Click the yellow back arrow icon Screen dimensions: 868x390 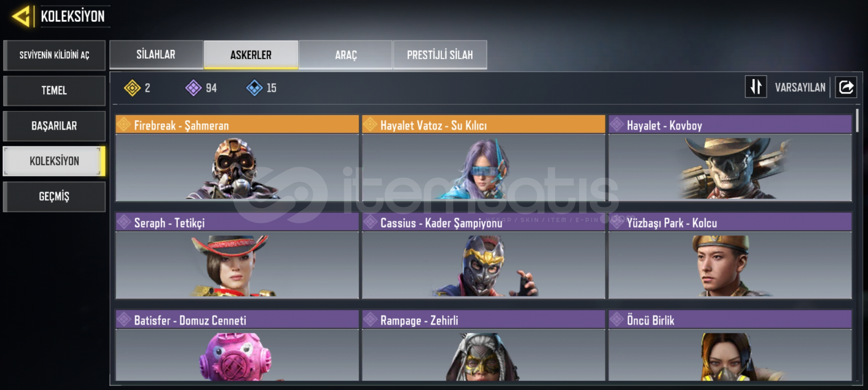[21, 16]
